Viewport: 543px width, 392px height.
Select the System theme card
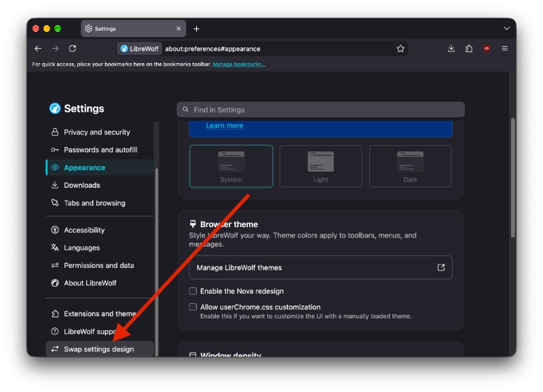[231, 166]
